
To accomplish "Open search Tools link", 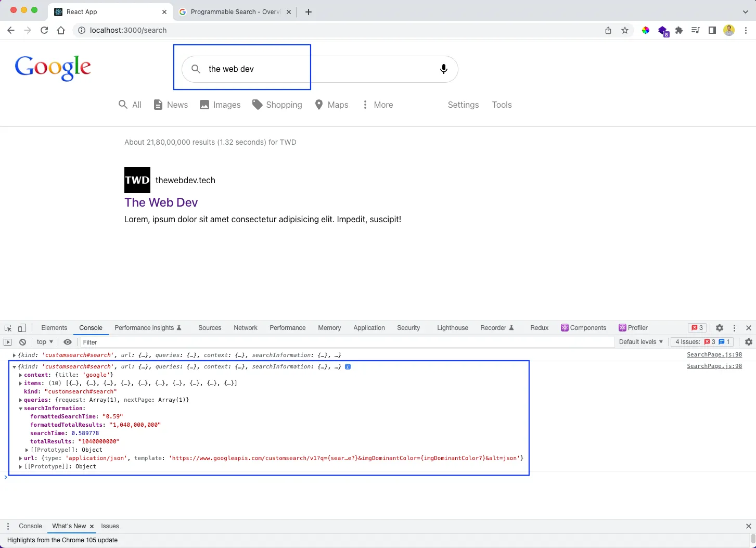I will [x=502, y=105].
